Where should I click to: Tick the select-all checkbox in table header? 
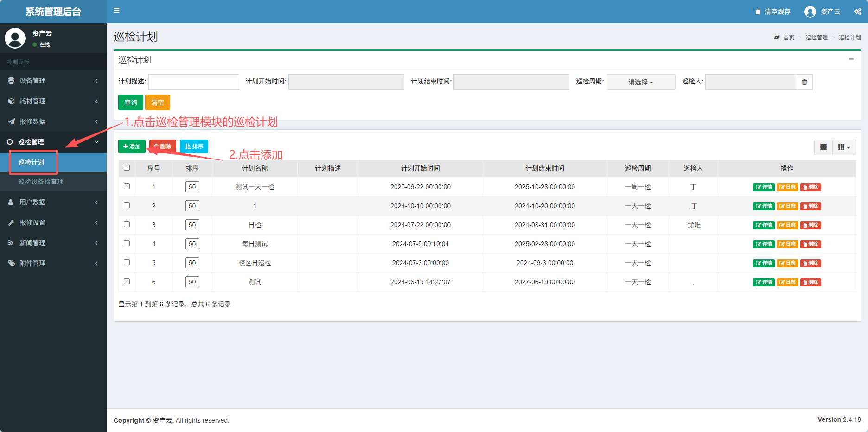point(127,168)
